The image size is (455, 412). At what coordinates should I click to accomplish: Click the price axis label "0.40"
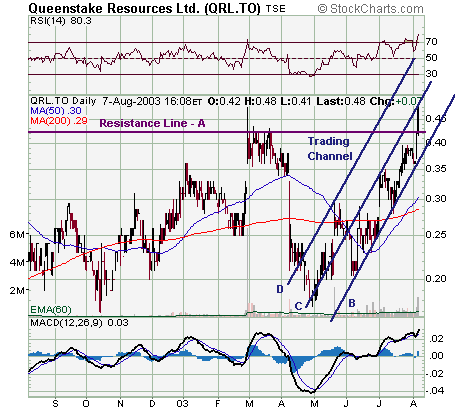(x=436, y=143)
